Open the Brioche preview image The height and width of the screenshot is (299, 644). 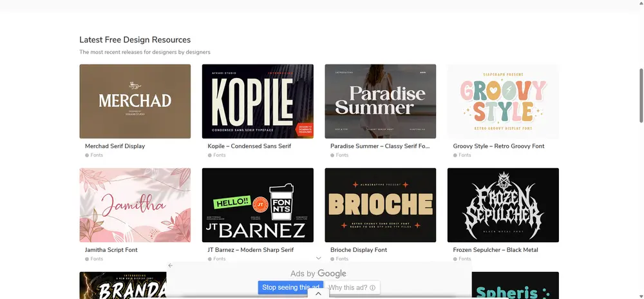381,205
